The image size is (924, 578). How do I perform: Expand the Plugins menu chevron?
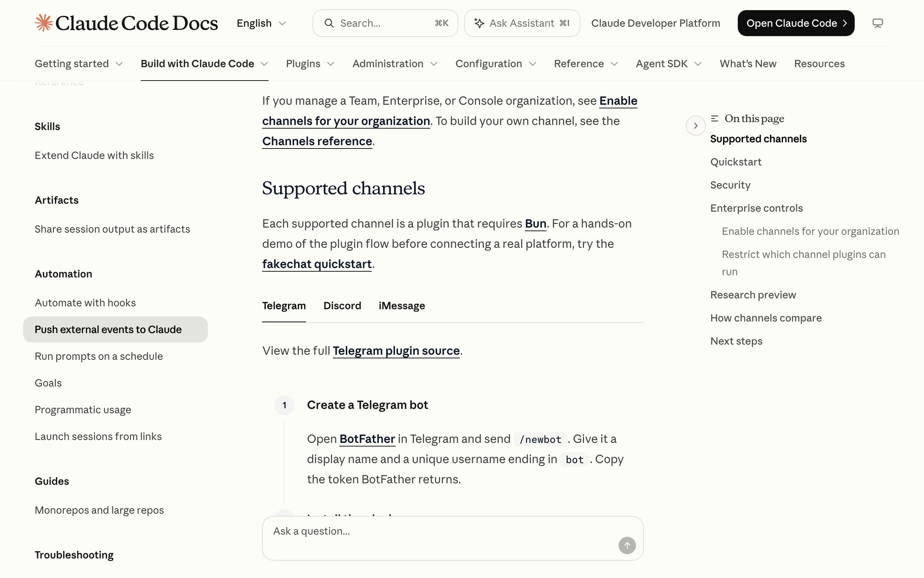coord(331,64)
